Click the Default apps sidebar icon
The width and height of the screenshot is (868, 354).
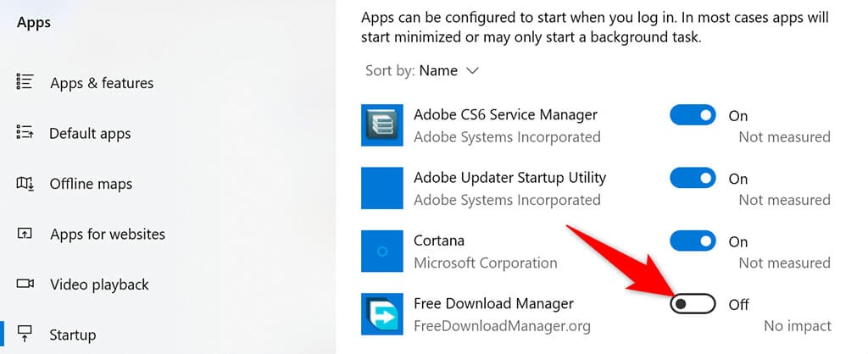click(x=25, y=133)
